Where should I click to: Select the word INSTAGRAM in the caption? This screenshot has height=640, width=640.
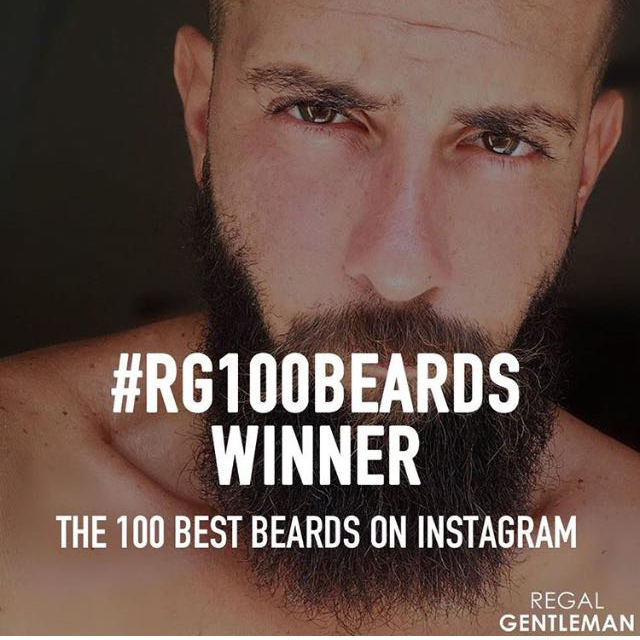[496, 532]
